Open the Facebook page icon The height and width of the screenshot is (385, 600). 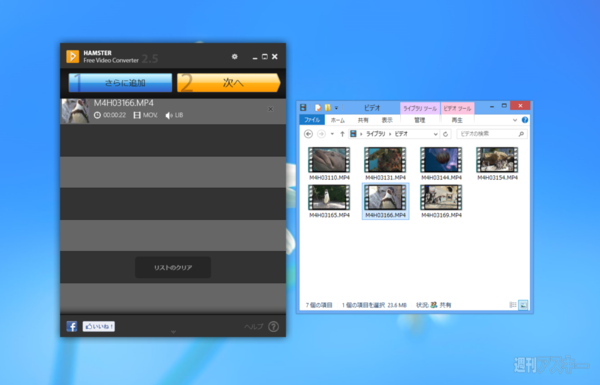coord(72,326)
